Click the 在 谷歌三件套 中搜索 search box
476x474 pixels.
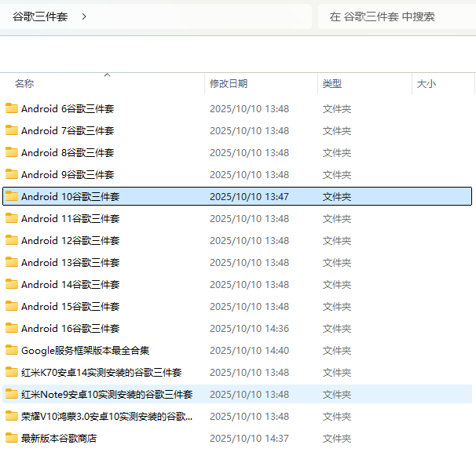tap(397, 16)
